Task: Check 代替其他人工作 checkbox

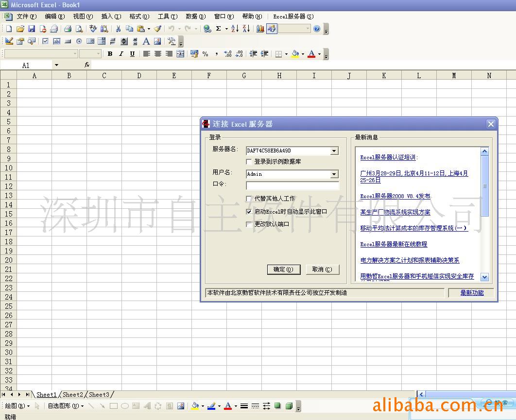Action: pos(249,198)
